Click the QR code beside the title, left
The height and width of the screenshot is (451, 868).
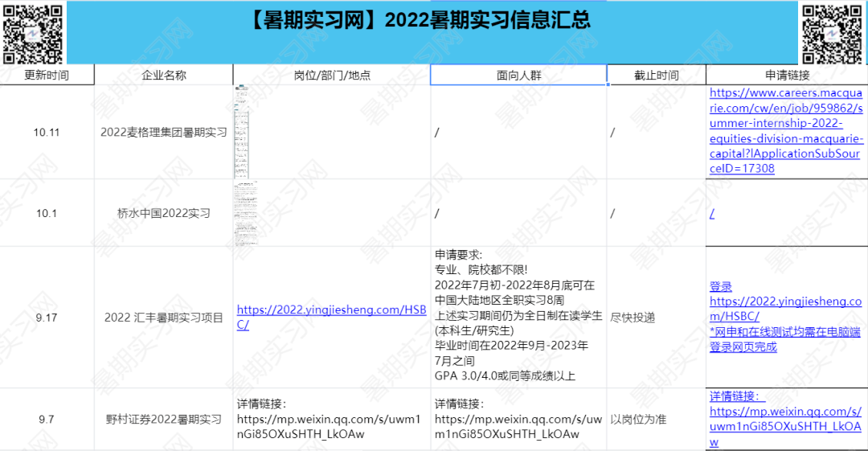pos(33,34)
